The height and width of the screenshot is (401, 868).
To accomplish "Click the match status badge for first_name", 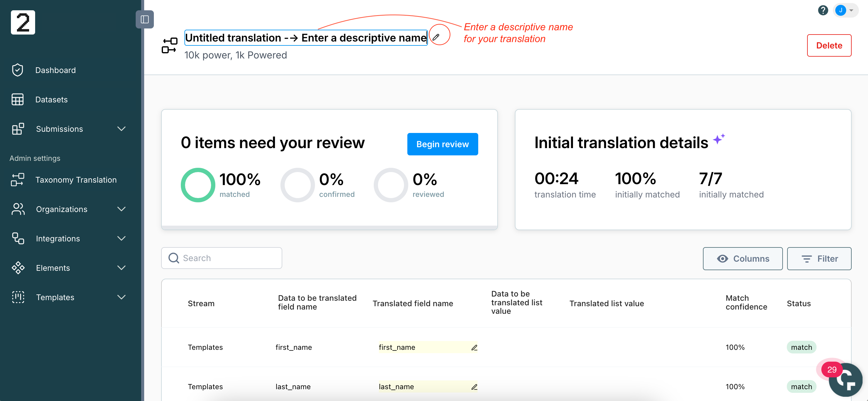I will (801, 347).
